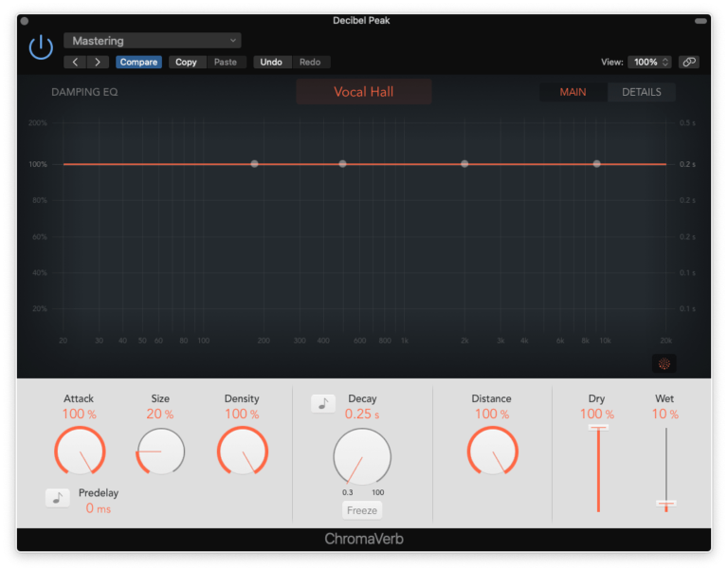Toggle the Compare button
The height and width of the screenshot is (571, 728).
click(138, 62)
